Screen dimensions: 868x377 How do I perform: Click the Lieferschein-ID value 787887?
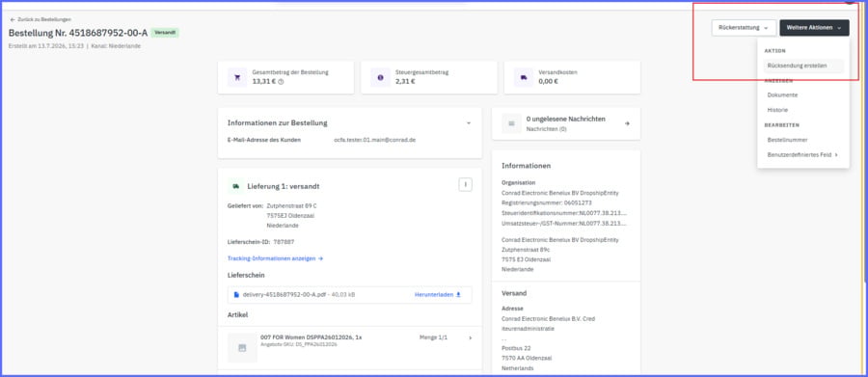tap(284, 242)
